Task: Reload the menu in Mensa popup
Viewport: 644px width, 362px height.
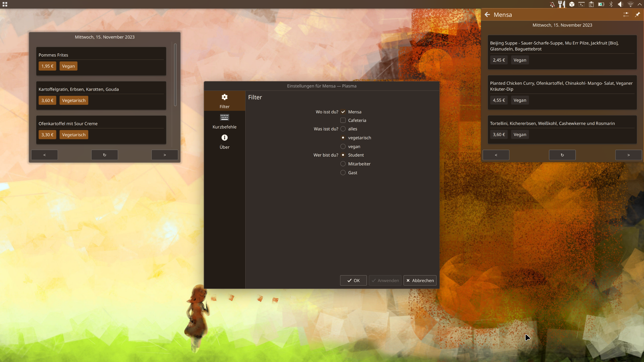Action: (x=562, y=155)
